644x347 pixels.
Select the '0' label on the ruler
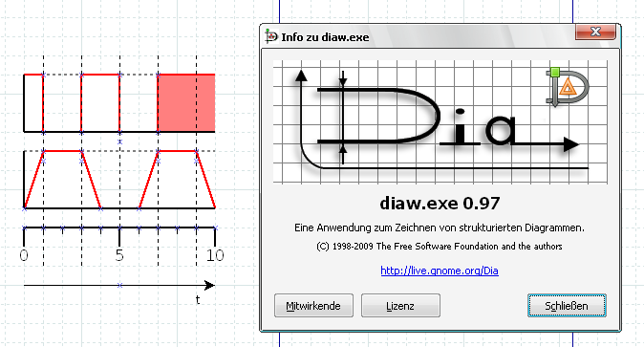24,255
